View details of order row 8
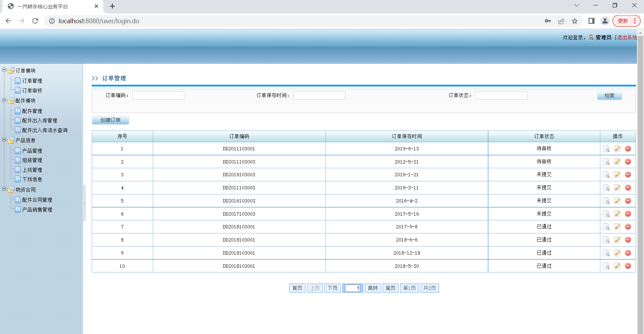644x334 pixels. click(x=606, y=240)
